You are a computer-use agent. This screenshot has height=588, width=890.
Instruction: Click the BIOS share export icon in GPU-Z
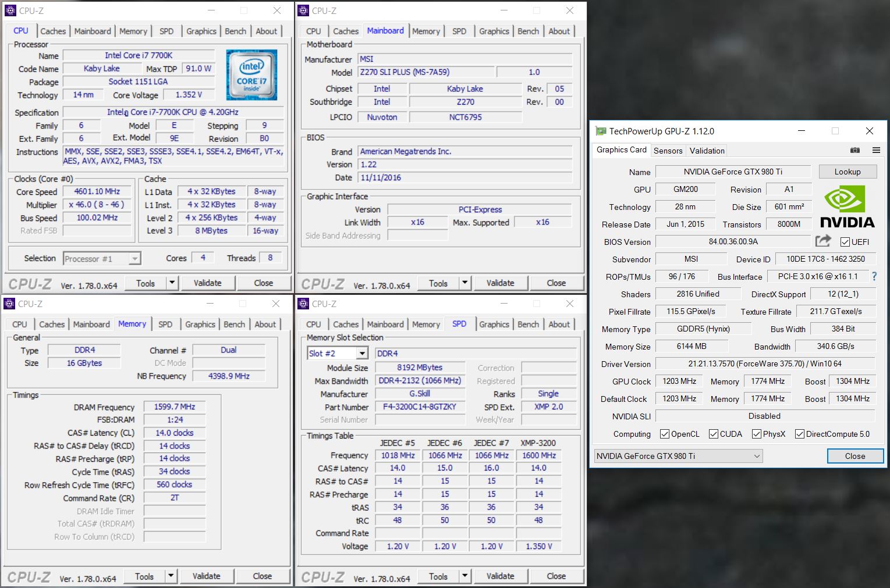point(823,241)
